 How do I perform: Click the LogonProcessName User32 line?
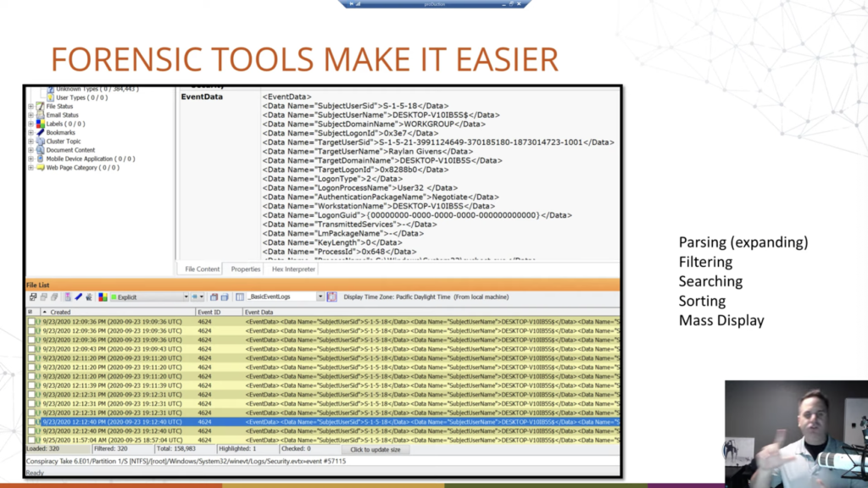coord(360,188)
